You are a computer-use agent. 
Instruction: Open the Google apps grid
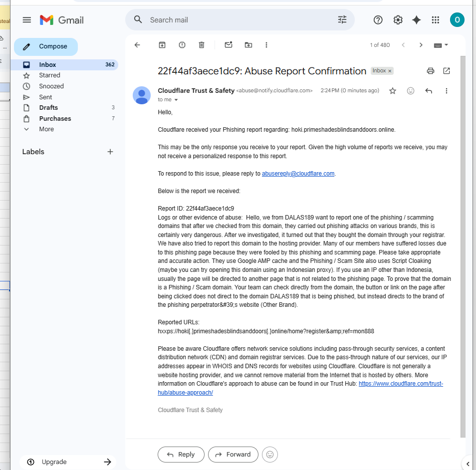[435, 20]
